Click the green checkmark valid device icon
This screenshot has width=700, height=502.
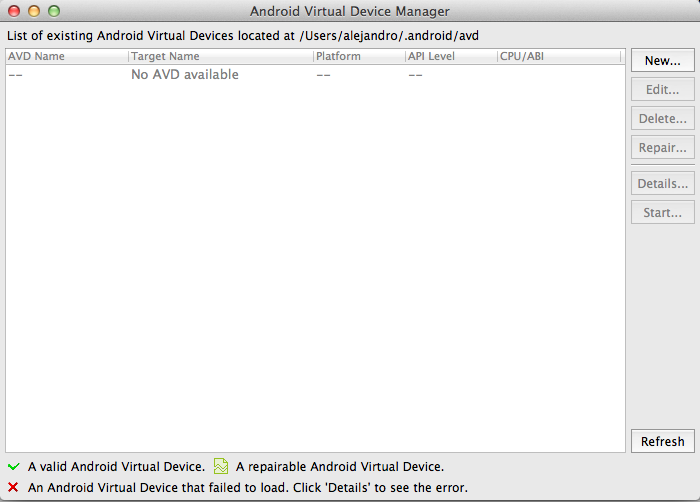(14, 467)
